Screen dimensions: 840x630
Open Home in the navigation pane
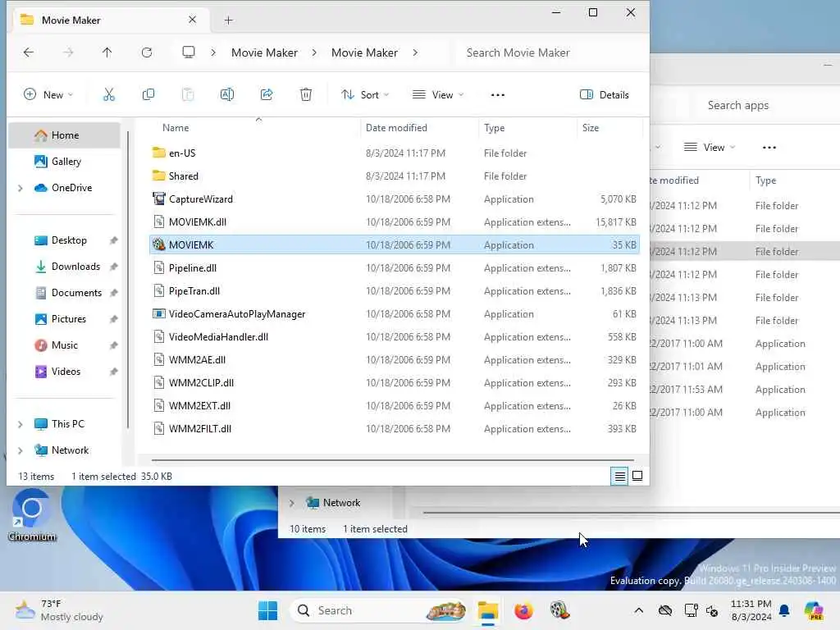click(65, 135)
